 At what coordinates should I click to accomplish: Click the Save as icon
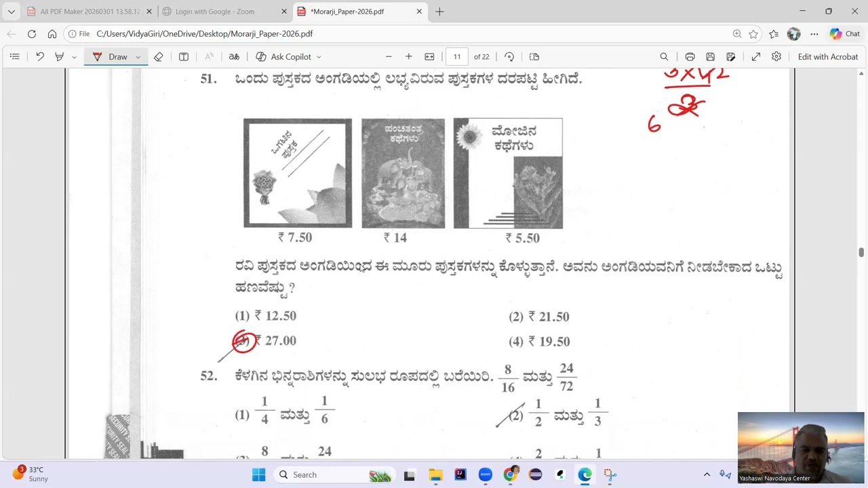731,57
